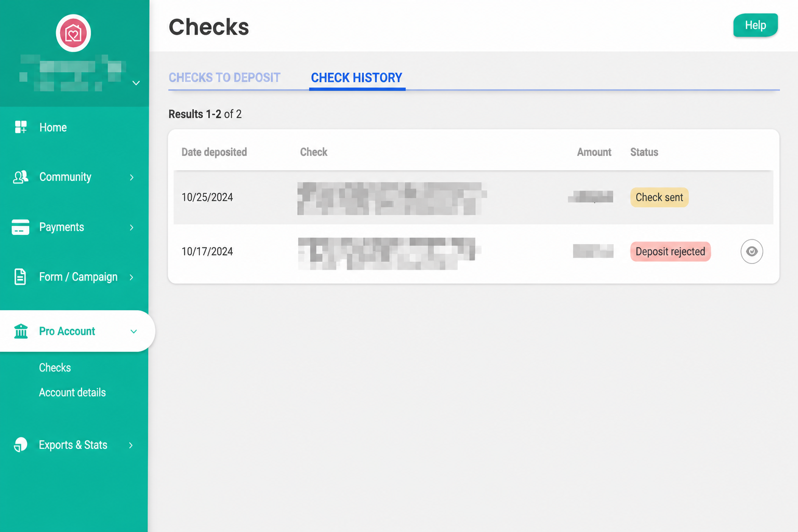798x532 pixels.
Task: View details of rejected deposit via eye icon
Action: tap(752, 251)
